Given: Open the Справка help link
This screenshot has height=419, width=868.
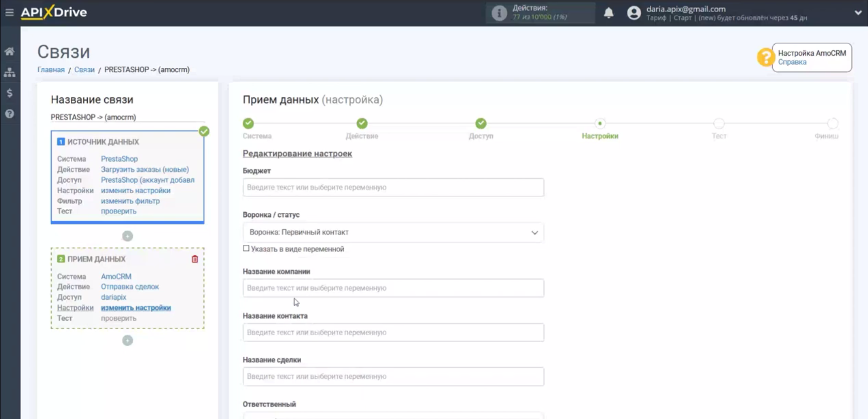Looking at the screenshot, I should coord(792,62).
